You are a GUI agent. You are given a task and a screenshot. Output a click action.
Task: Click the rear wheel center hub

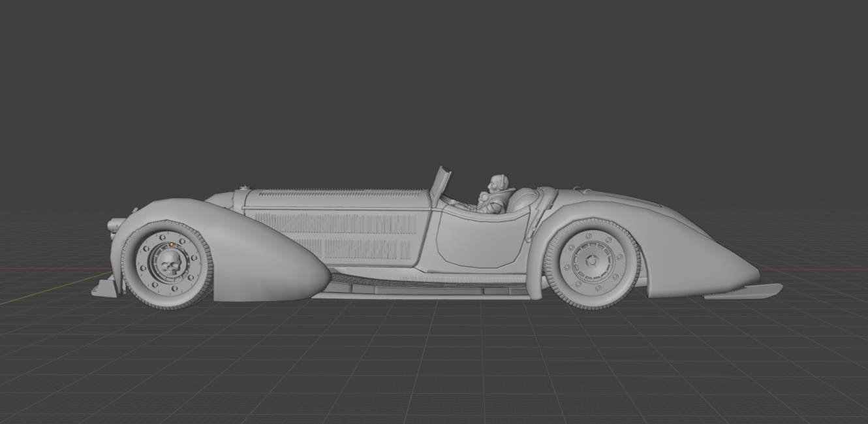point(591,261)
